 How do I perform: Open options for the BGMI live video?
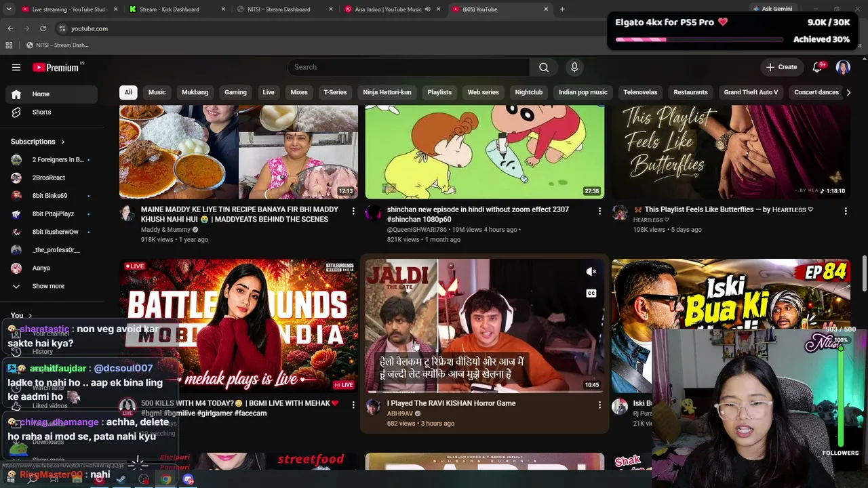tap(353, 405)
